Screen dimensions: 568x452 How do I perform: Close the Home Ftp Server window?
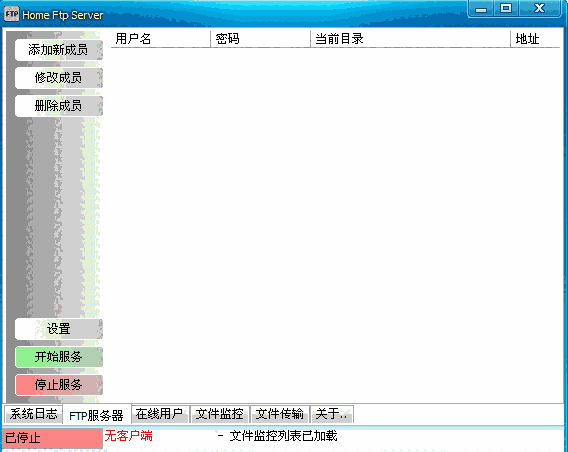[x=539, y=9]
